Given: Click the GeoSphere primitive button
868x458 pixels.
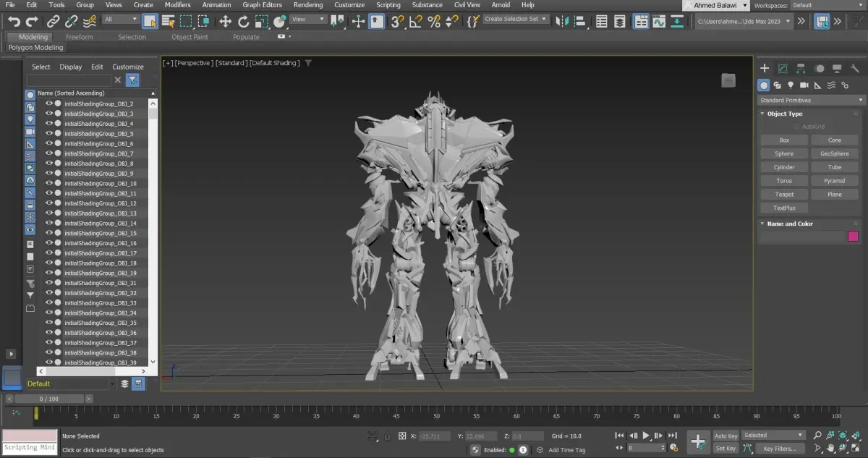Looking at the screenshot, I should pos(834,153).
